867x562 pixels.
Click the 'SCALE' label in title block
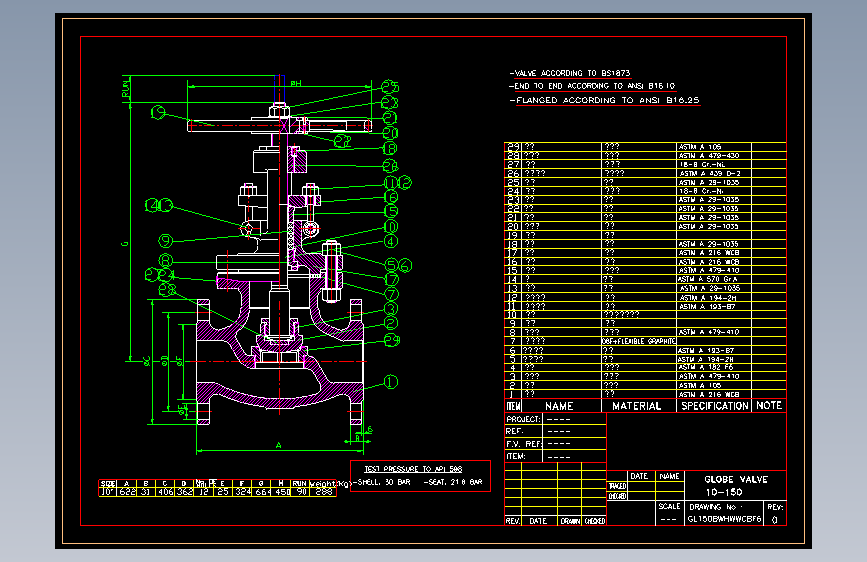pyautogui.click(x=669, y=506)
